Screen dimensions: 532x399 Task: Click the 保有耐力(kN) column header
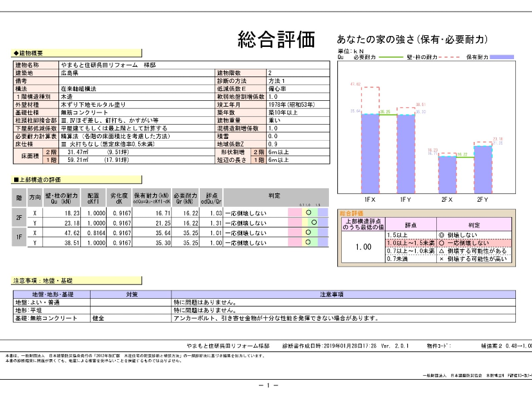[x=152, y=198]
